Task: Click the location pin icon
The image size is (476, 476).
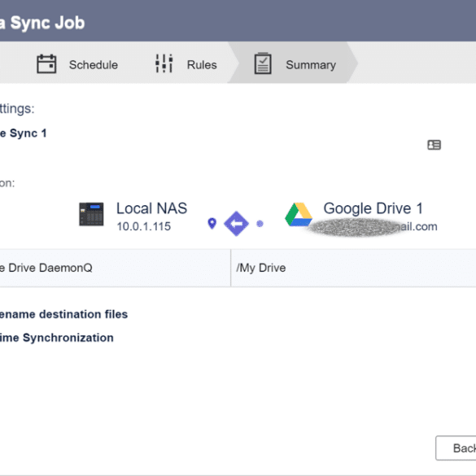Action: (212, 224)
